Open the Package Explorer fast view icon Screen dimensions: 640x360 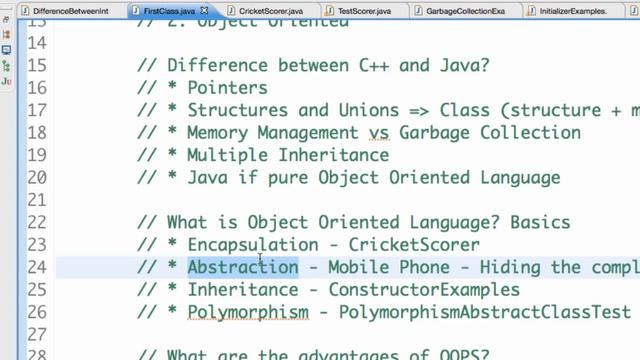tap(6, 35)
